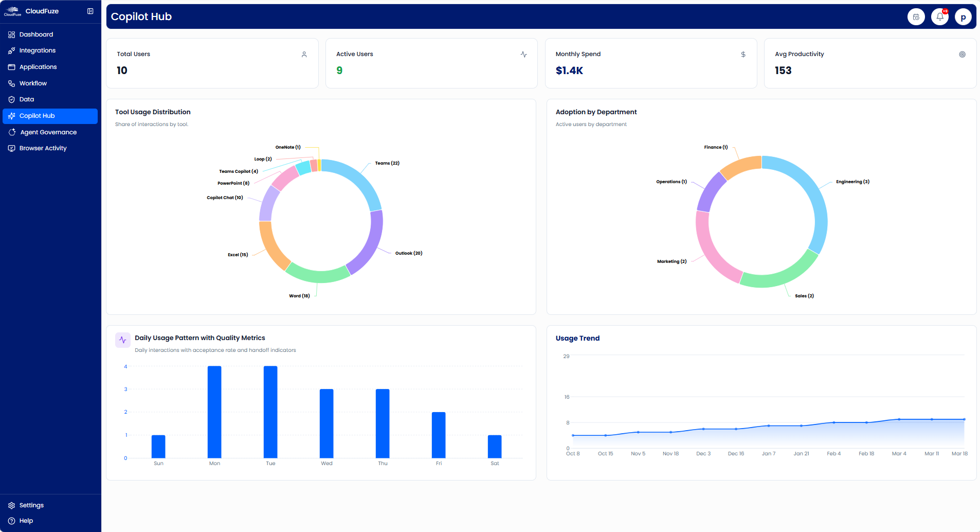Click the Settings gear icon

12,505
